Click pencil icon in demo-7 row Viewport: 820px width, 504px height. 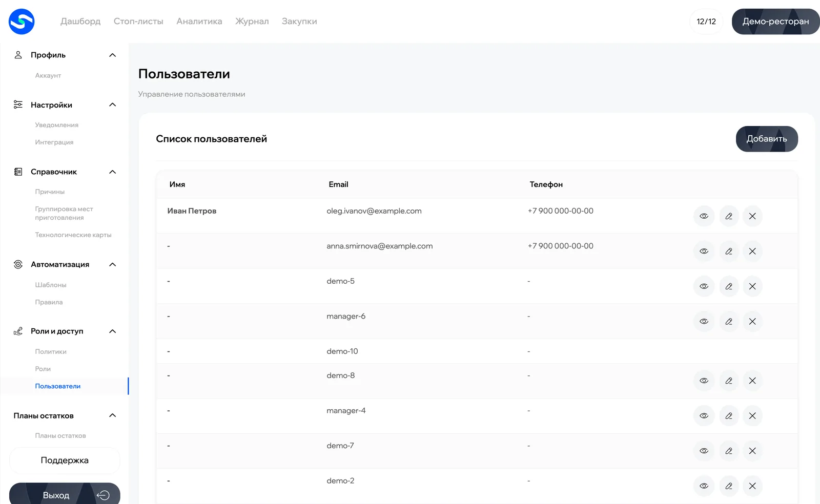coord(729,451)
